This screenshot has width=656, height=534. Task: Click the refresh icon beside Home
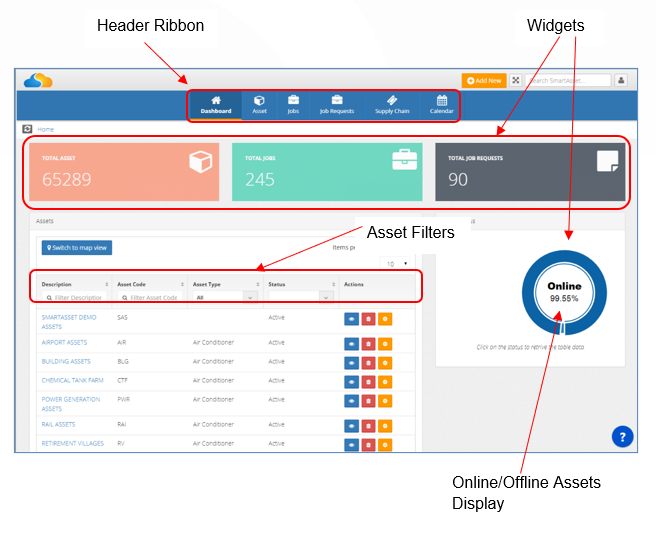click(27, 129)
